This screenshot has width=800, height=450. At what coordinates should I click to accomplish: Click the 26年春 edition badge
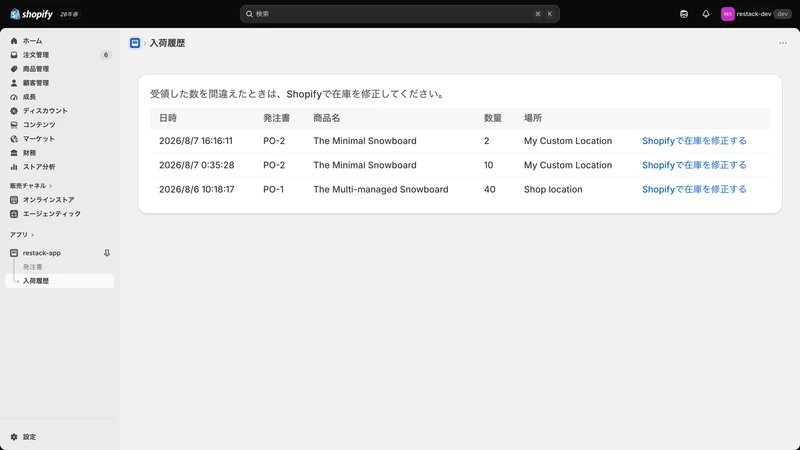coord(69,14)
